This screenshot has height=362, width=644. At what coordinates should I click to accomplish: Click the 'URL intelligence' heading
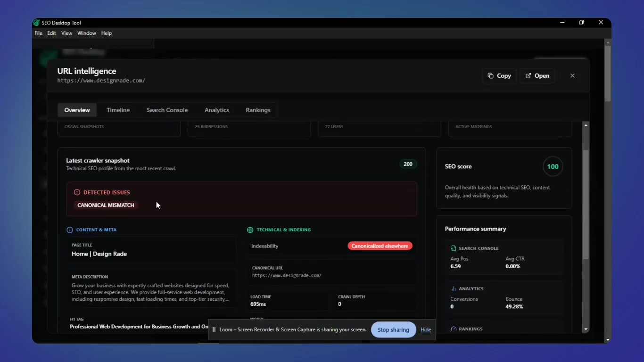(x=87, y=71)
